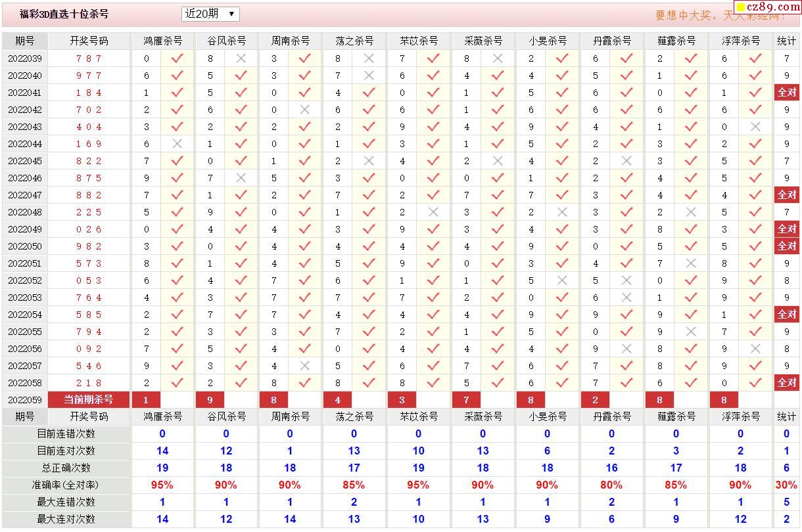Viewport: 802px width, 532px height.
Task: Click current kill number 2 under 丹霞杀号
Action: (x=595, y=400)
